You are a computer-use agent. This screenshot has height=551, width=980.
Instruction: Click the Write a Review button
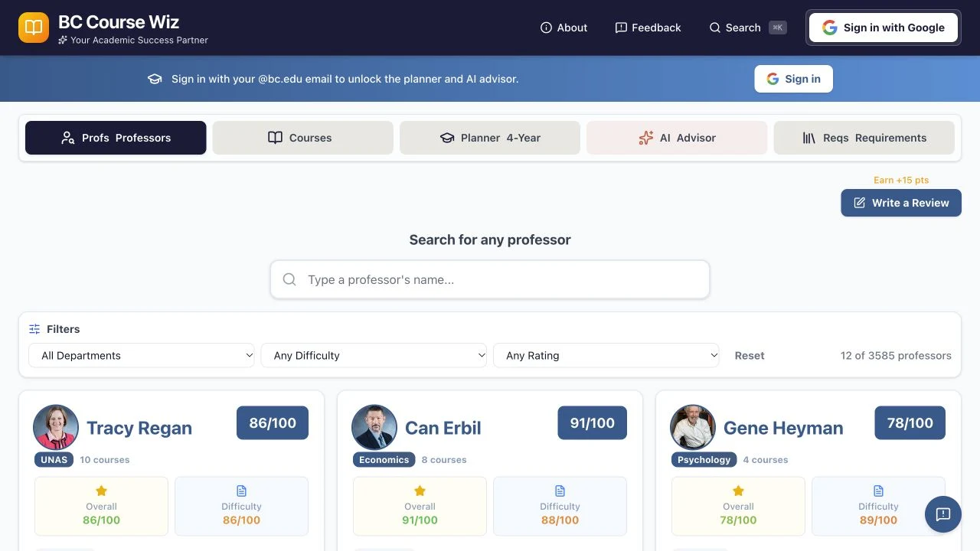(x=901, y=203)
